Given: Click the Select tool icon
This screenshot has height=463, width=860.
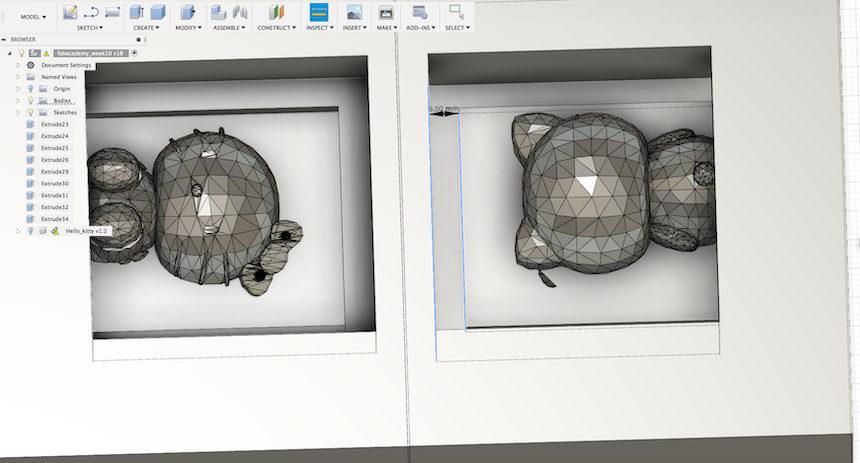Looking at the screenshot, I should pyautogui.click(x=456, y=12).
